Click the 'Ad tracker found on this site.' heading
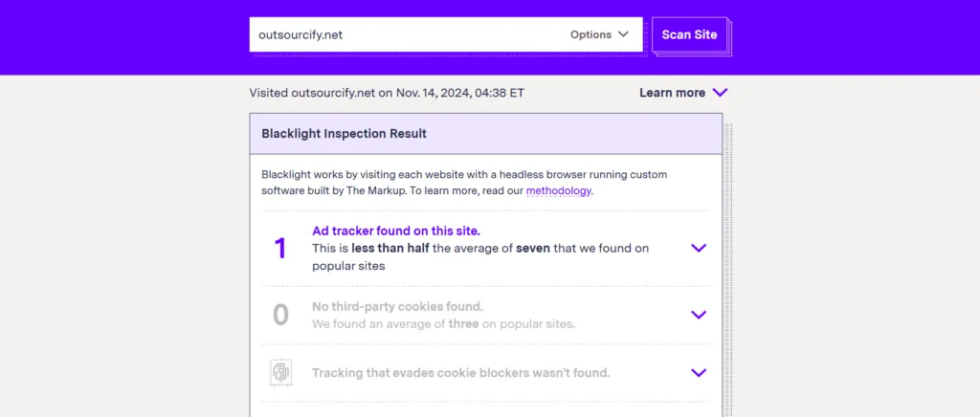980x417 pixels. click(x=396, y=230)
